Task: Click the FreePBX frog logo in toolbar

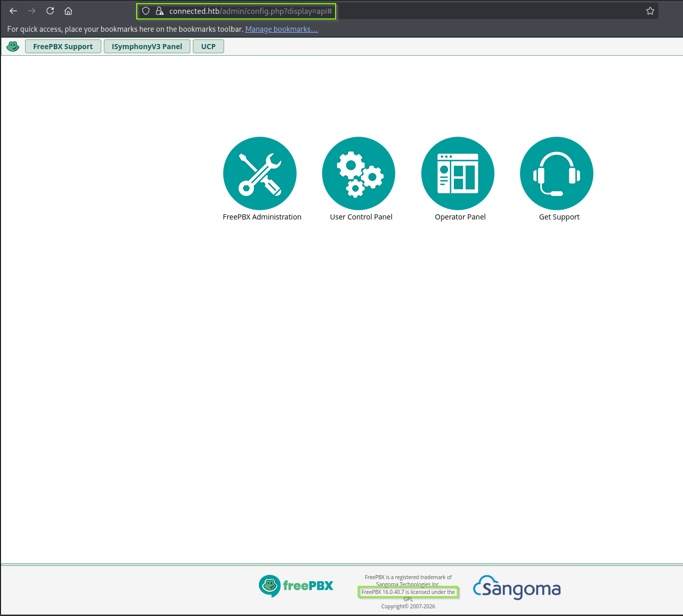Action: (x=13, y=47)
